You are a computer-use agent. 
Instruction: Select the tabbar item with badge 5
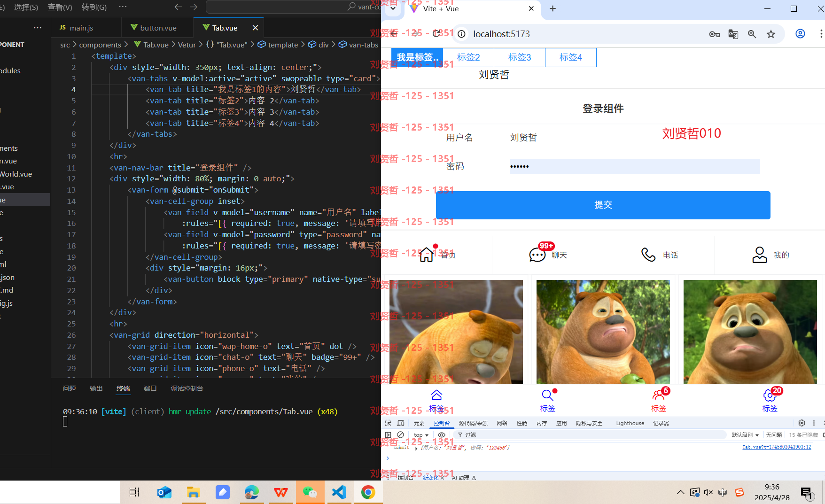click(x=659, y=401)
